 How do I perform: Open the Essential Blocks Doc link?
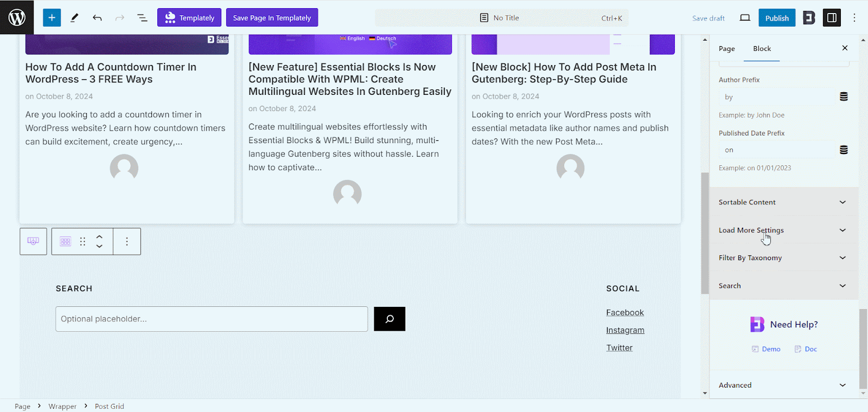tap(806, 349)
